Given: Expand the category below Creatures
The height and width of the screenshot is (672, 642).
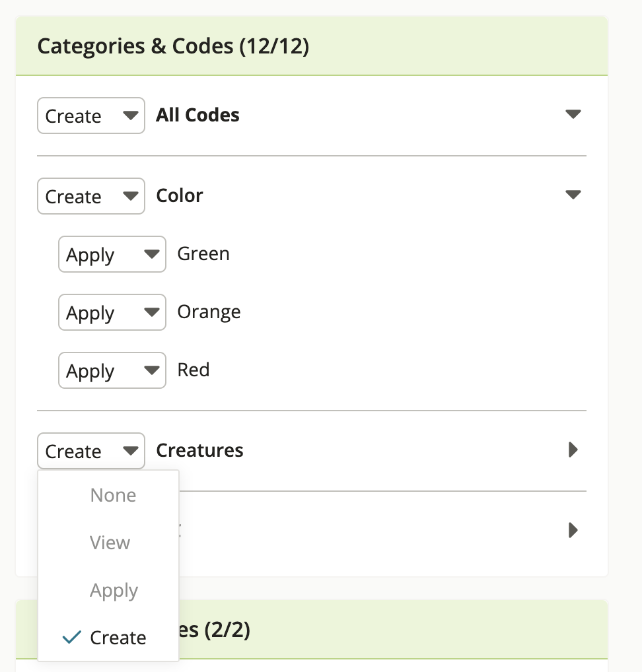Looking at the screenshot, I should coord(573,530).
